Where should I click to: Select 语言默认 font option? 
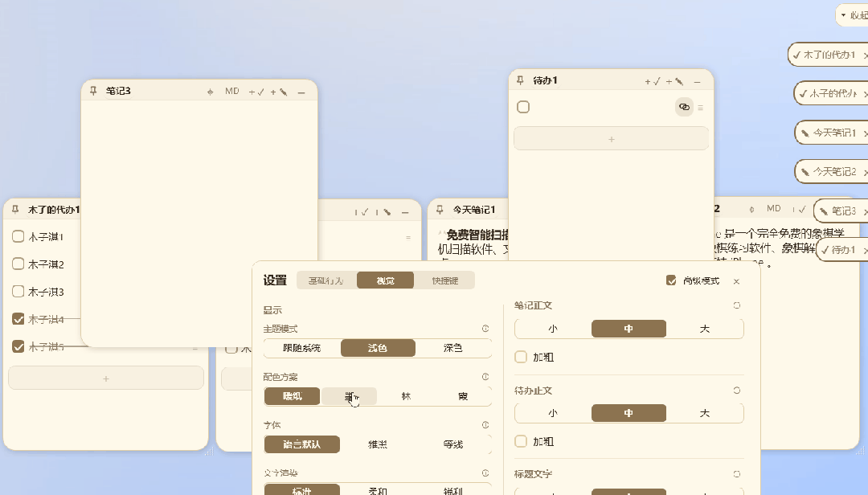click(x=301, y=444)
